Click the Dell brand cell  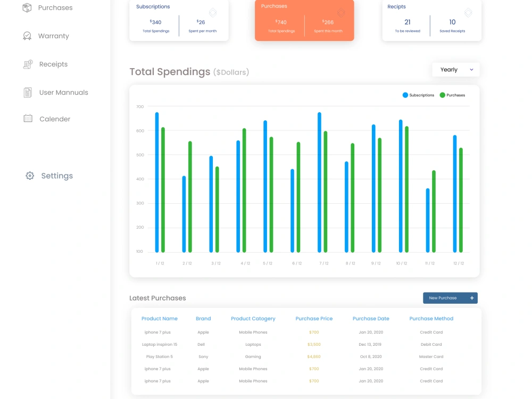[201, 344]
